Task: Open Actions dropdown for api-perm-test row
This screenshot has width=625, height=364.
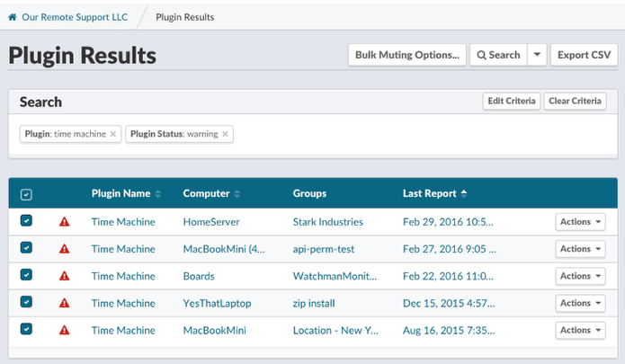Action: pos(580,249)
